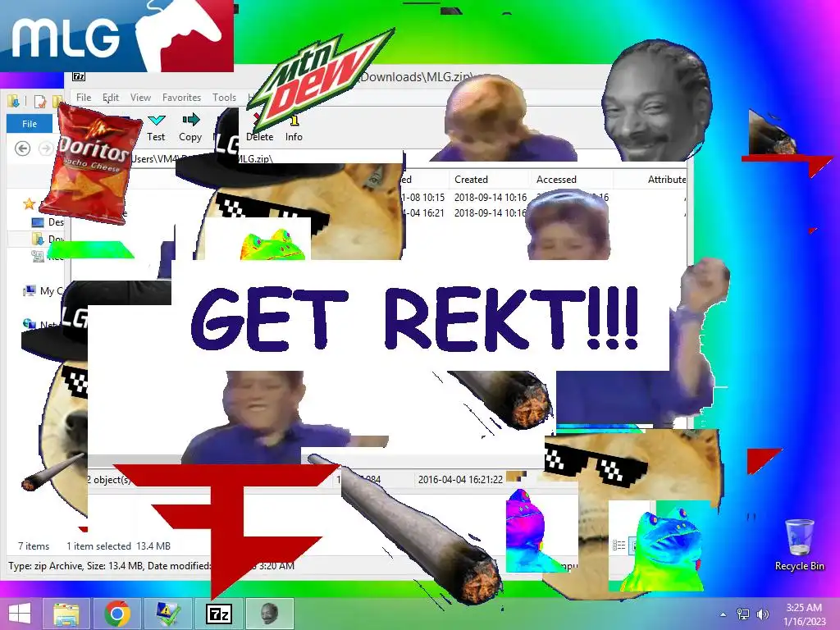Click second row Created date 2018-09-14 10:16
Screen dimensions: 840x630
[491, 212]
